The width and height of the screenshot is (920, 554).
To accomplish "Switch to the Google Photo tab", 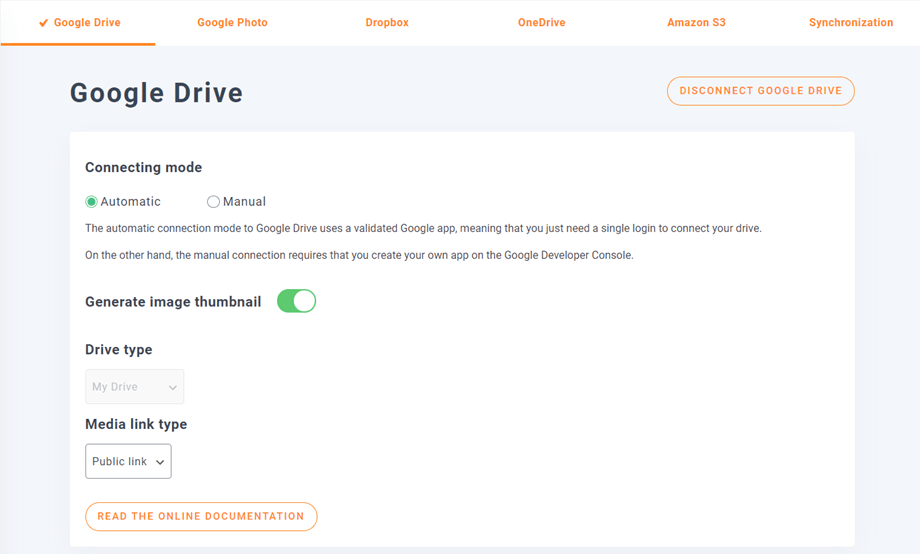I will pos(232,23).
